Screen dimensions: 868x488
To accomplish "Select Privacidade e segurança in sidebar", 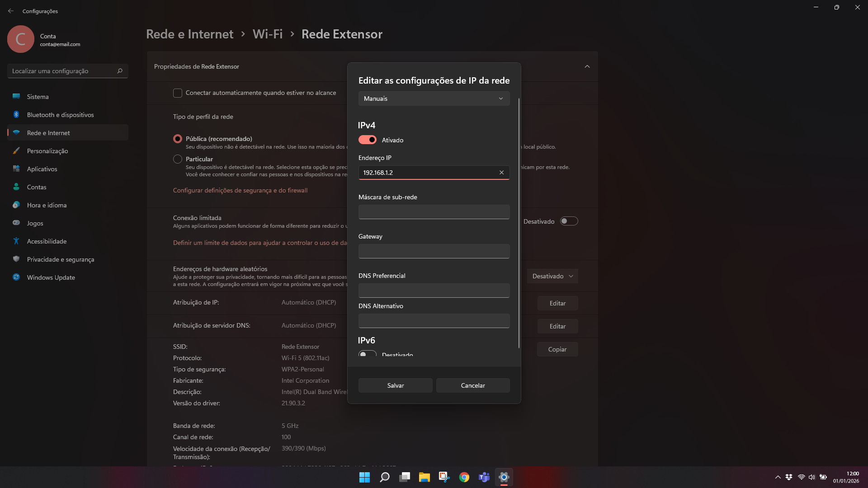I will pos(60,259).
